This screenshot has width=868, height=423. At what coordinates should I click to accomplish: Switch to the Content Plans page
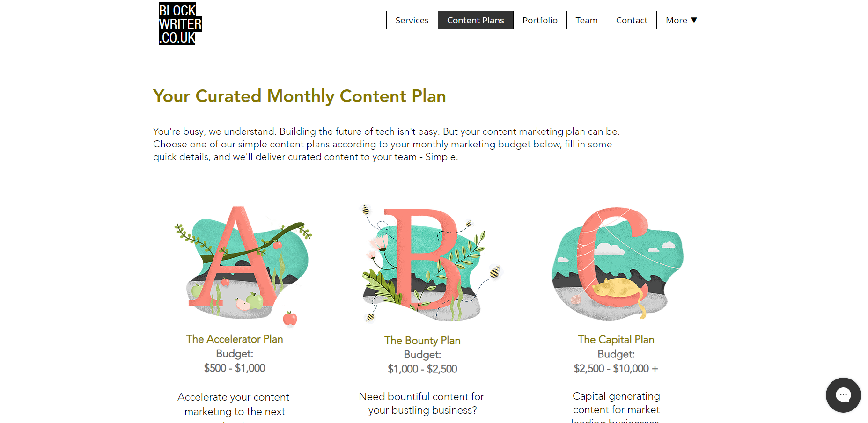(x=475, y=20)
